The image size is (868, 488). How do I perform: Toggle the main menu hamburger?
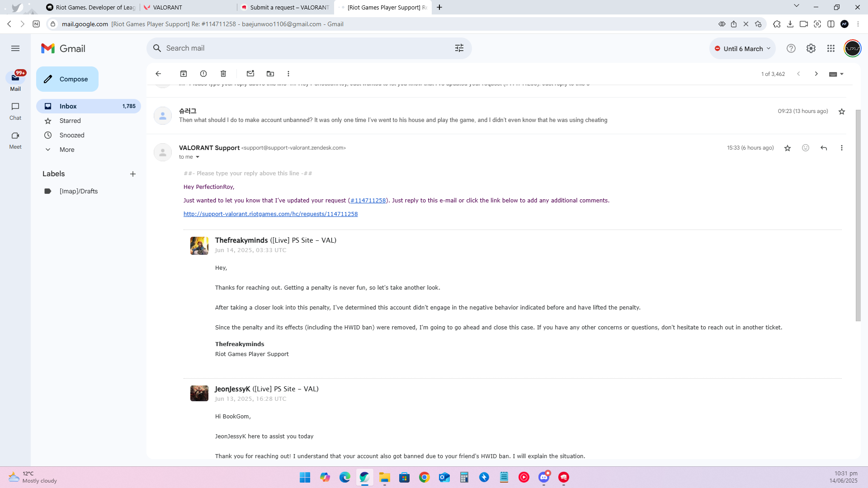pos(15,48)
